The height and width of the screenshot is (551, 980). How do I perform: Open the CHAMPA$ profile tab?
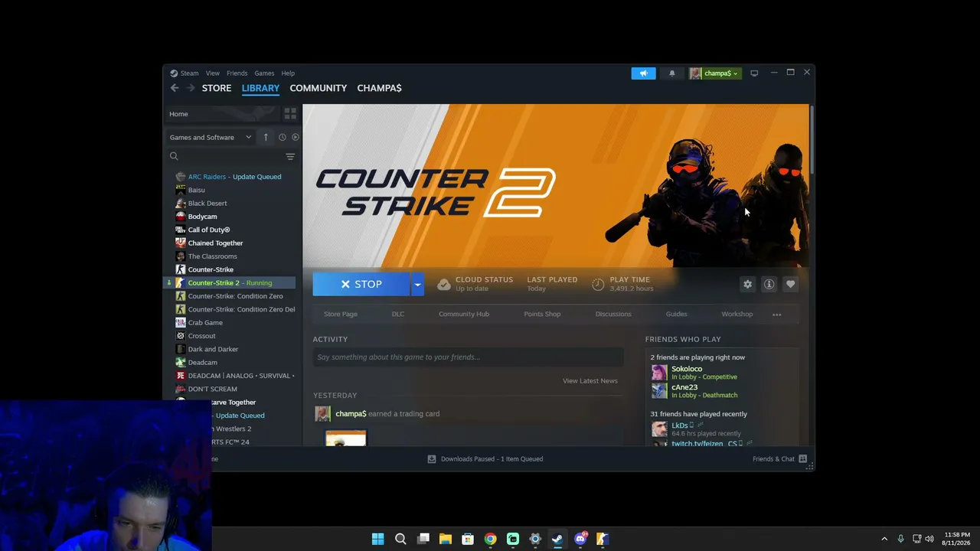pos(379,88)
